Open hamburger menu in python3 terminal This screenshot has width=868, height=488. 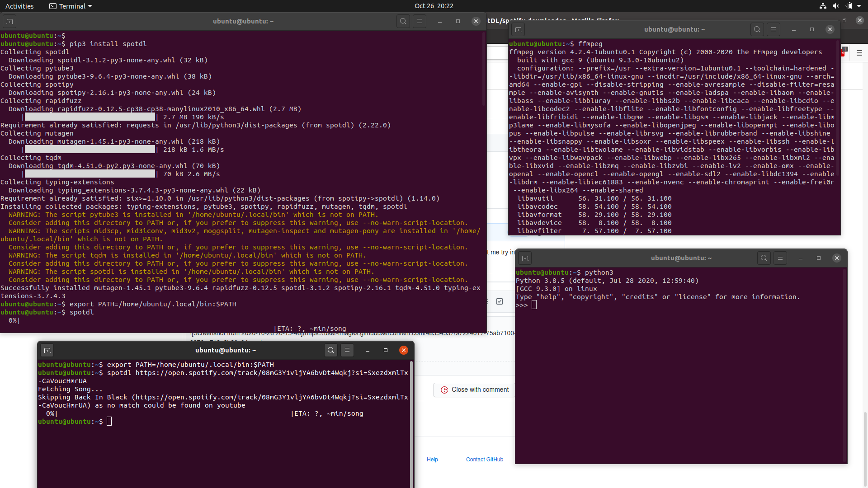coord(780,258)
